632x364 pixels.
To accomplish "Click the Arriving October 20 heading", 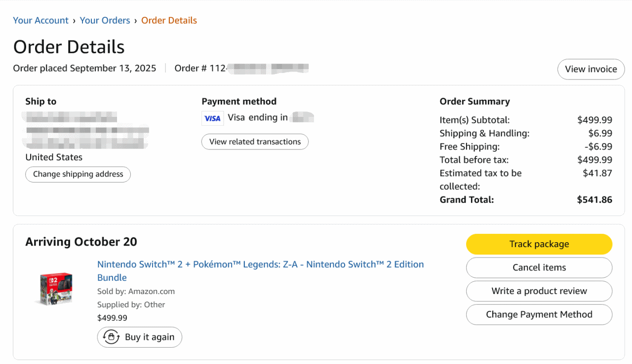I will point(81,242).
